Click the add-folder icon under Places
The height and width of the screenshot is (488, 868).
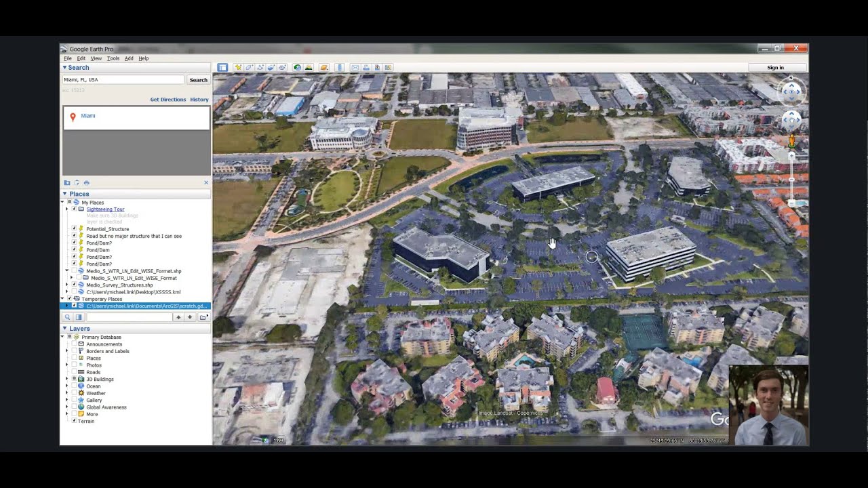pos(203,317)
